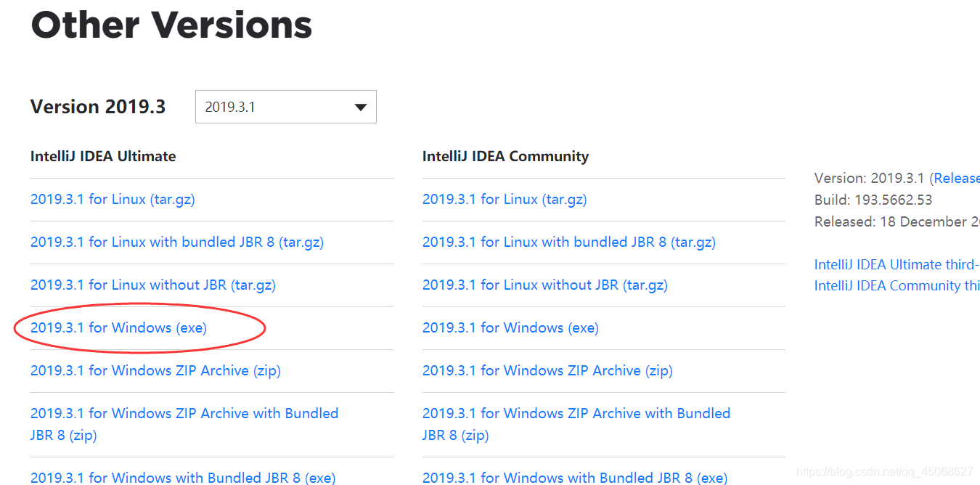Click the Version 2019.3 label
980x485 pixels.
(98, 107)
